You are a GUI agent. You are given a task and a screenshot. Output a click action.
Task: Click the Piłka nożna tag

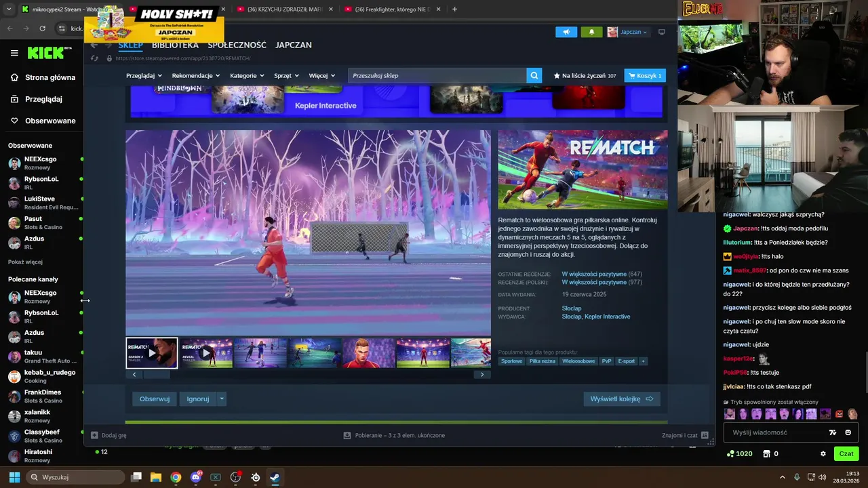click(x=542, y=361)
